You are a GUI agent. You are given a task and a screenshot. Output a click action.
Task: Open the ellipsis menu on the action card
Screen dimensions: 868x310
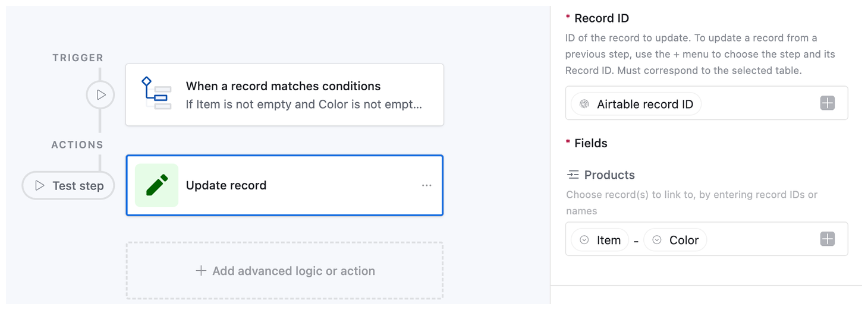pos(426,185)
